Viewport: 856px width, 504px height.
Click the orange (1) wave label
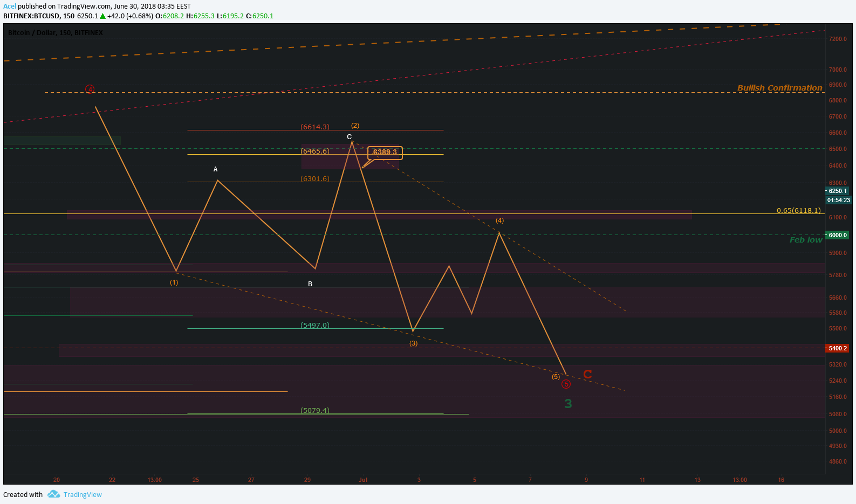click(x=174, y=282)
